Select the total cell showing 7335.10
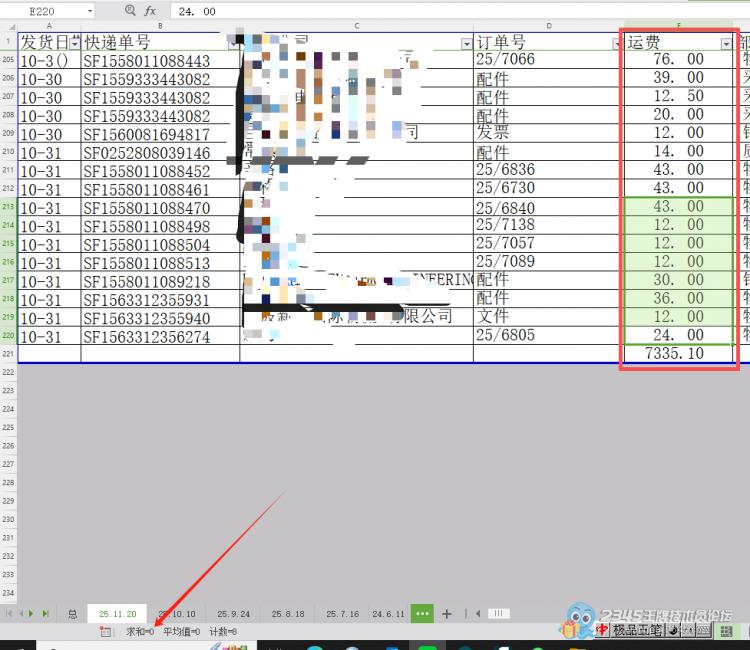This screenshot has width=750, height=650. click(x=676, y=354)
